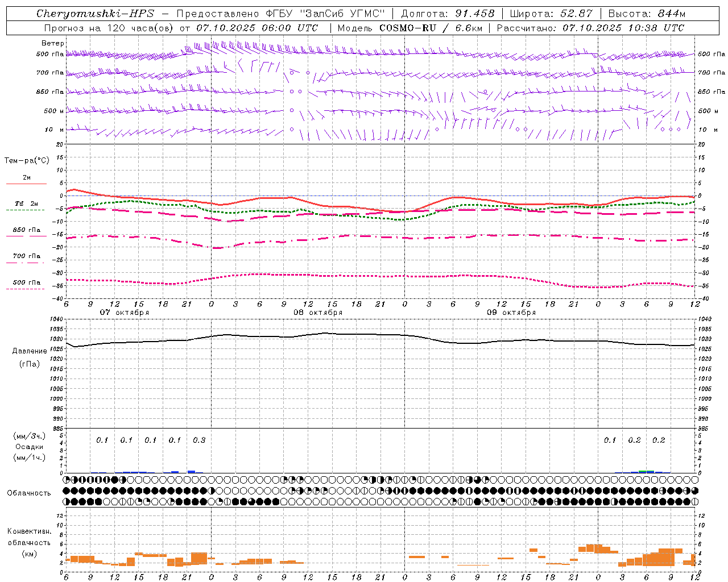Click the '850 гПа' temperature legend entry
The image size is (728, 582).
27,230
